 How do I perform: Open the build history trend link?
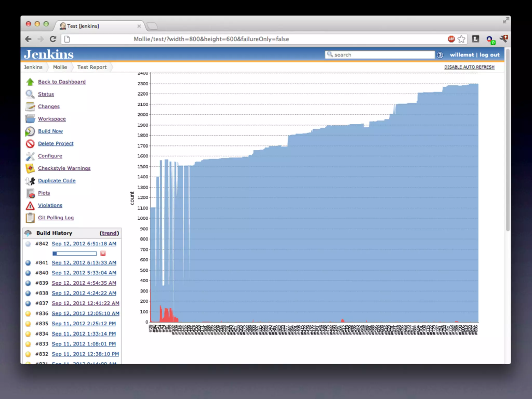click(x=109, y=233)
